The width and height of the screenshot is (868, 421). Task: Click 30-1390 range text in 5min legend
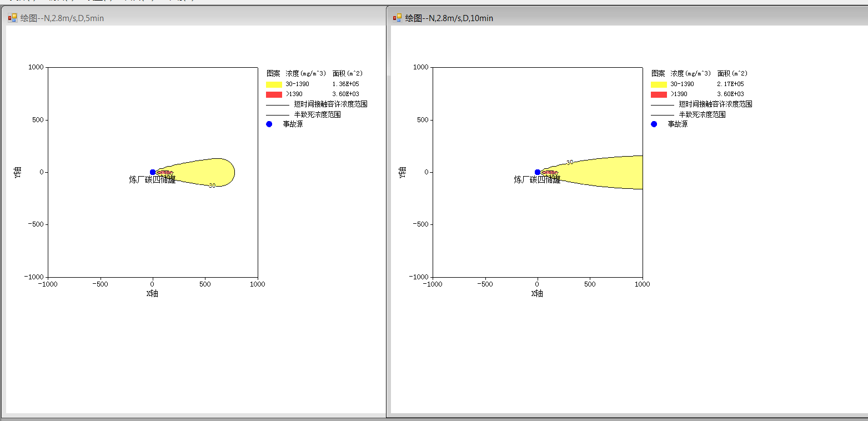(x=297, y=84)
